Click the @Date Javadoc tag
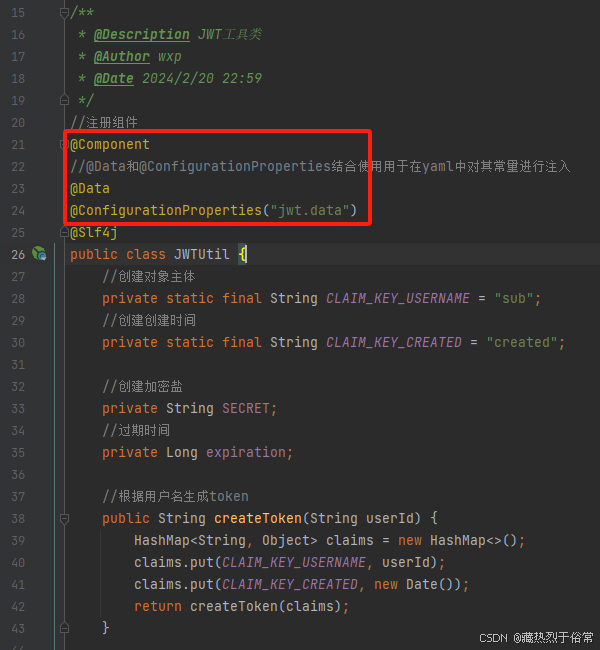The image size is (600, 650). pyautogui.click(x=114, y=78)
